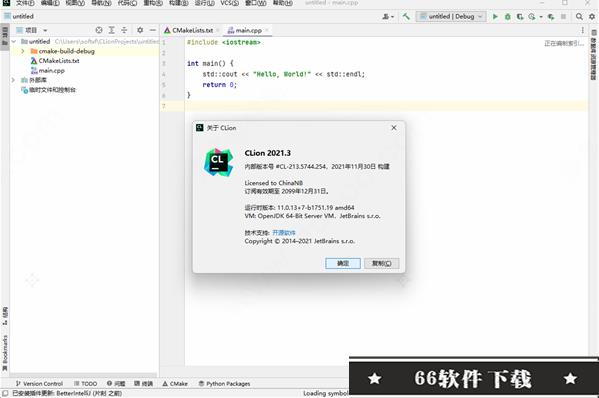Open the View menu

click(x=75, y=3)
